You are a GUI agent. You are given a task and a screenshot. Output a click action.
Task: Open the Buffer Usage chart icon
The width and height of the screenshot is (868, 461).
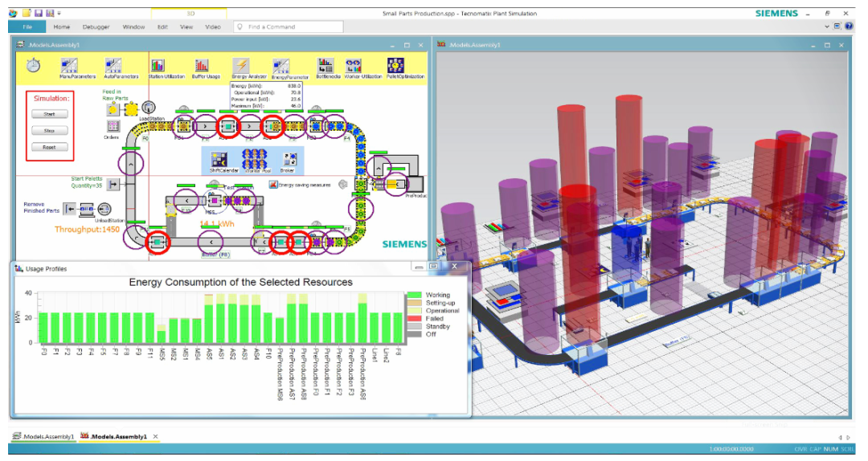(x=202, y=65)
